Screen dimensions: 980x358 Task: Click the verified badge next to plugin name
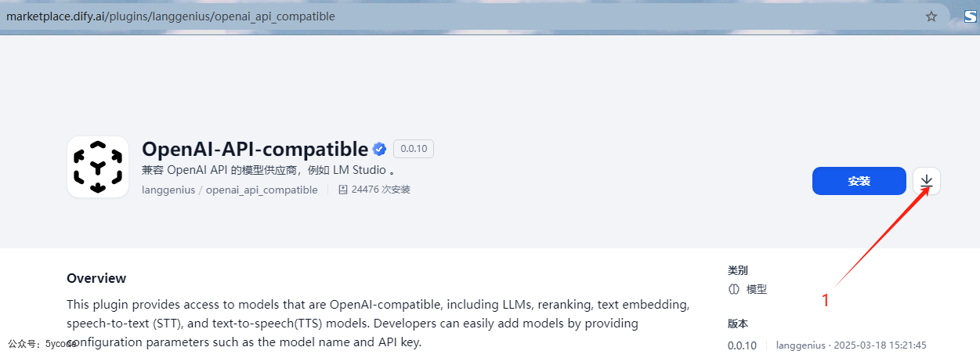click(x=380, y=149)
